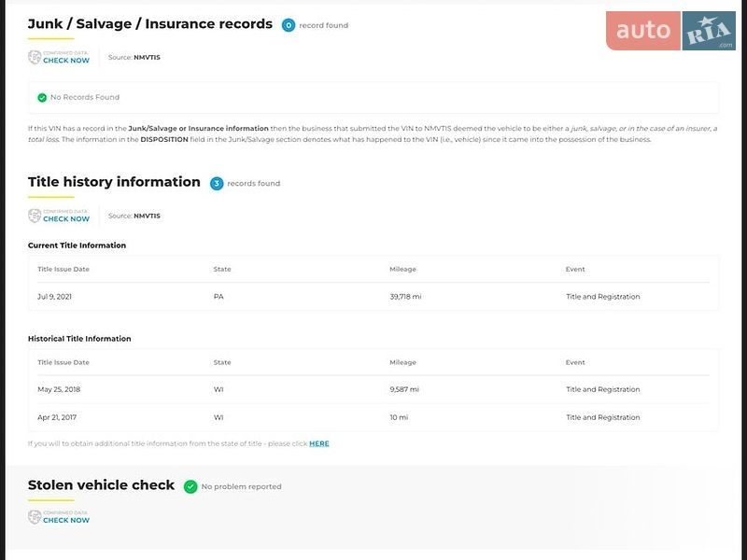Click the NMVTIS source label under Junk/Salvage records
The image size is (747, 560).
point(147,57)
